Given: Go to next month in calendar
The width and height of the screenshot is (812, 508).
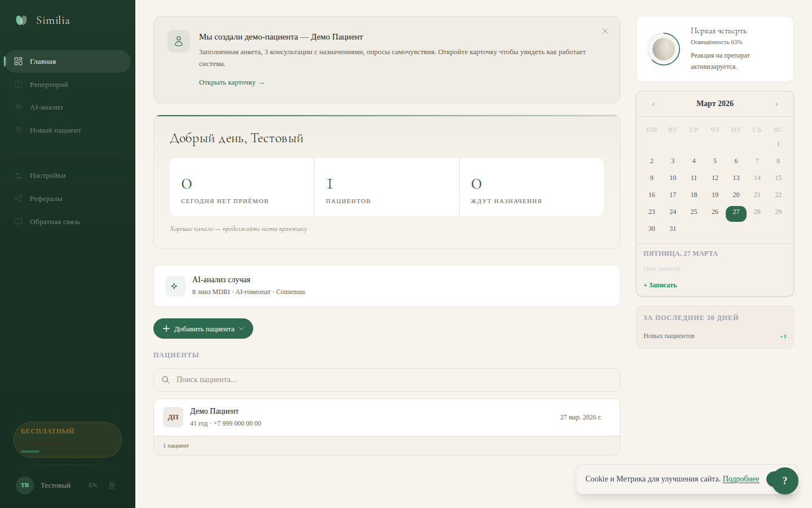Looking at the screenshot, I should click(x=776, y=104).
